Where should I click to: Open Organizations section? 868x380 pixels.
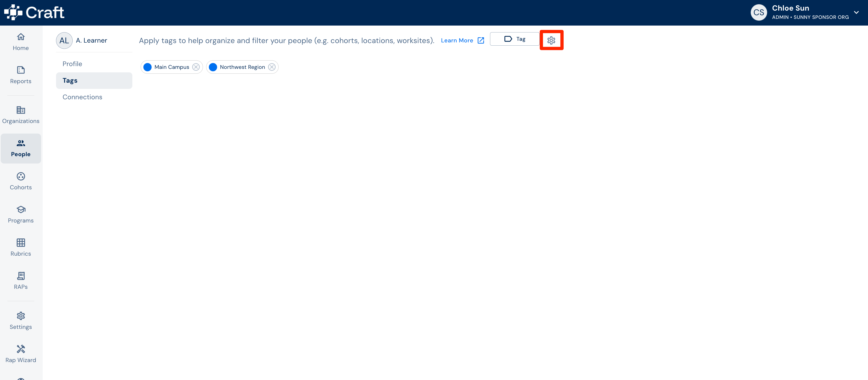pos(21,115)
